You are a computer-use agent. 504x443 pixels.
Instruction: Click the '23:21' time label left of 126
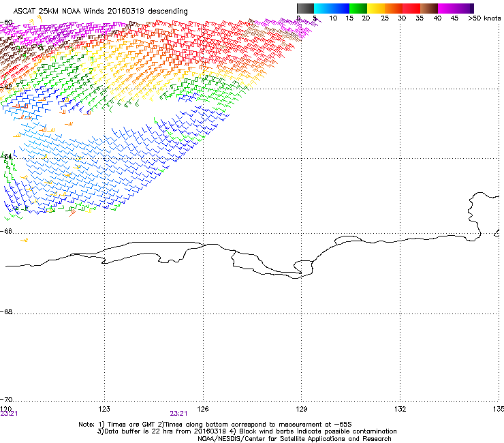pos(178,414)
